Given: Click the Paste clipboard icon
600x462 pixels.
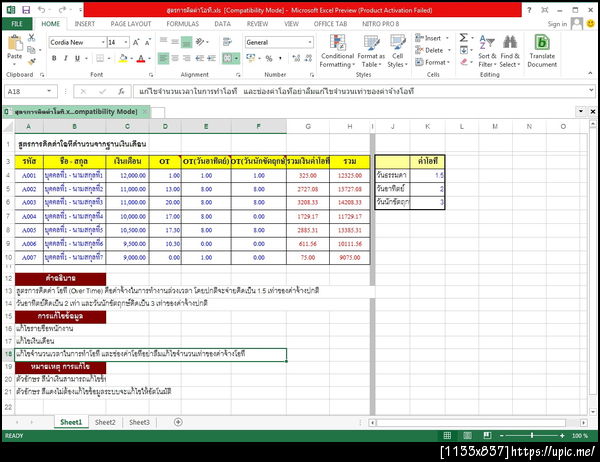Looking at the screenshot, I should coord(15,43).
